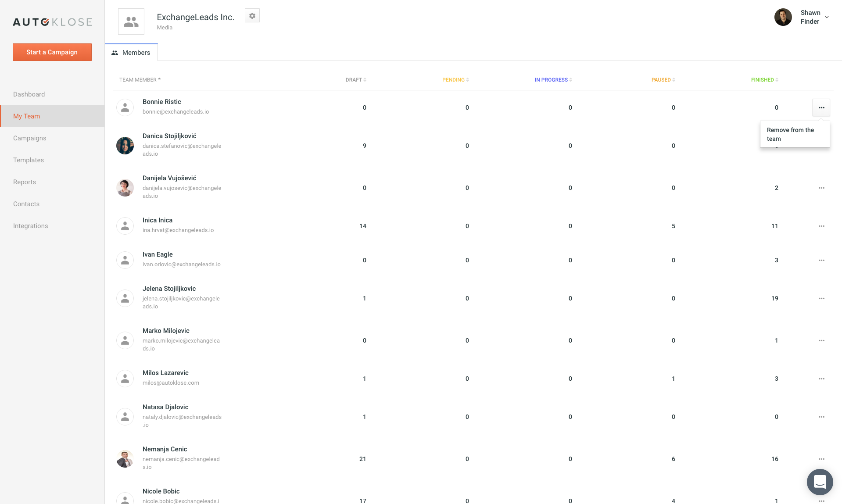
Task: Go to Campaigns in the sidebar
Action: (30, 138)
